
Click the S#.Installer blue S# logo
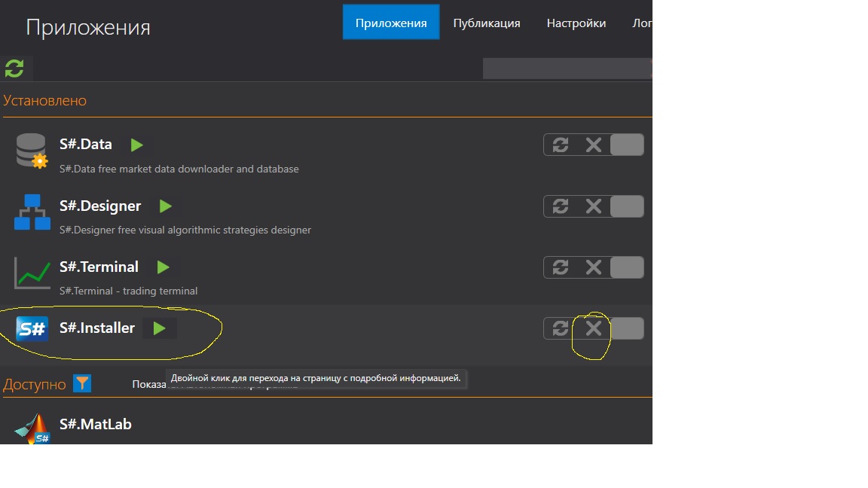click(32, 328)
